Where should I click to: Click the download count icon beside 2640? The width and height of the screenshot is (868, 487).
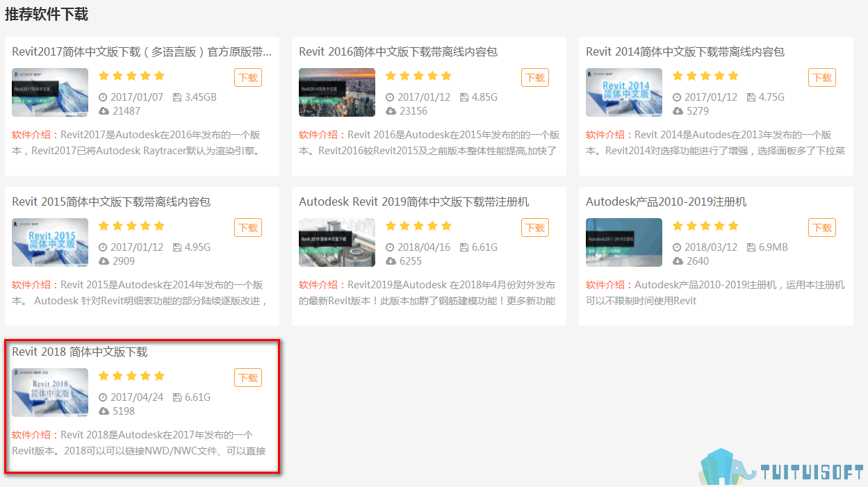[678, 261]
